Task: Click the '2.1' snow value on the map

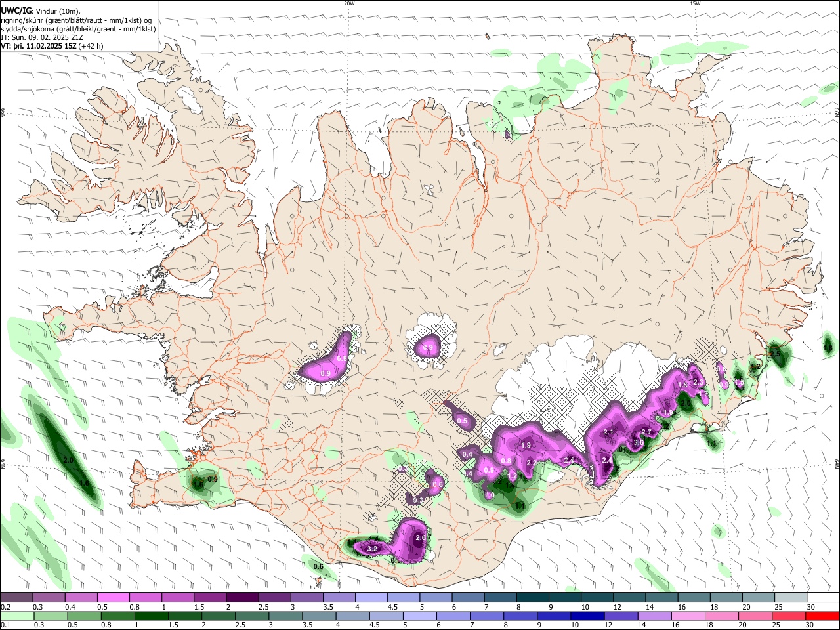Action: click(608, 432)
